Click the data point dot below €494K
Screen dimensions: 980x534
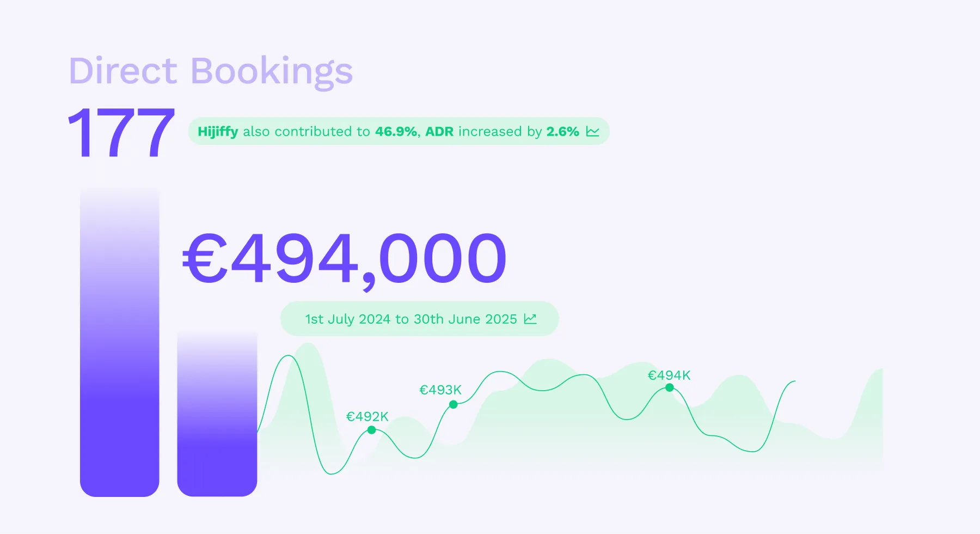pyautogui.click(x=669, y=387)
